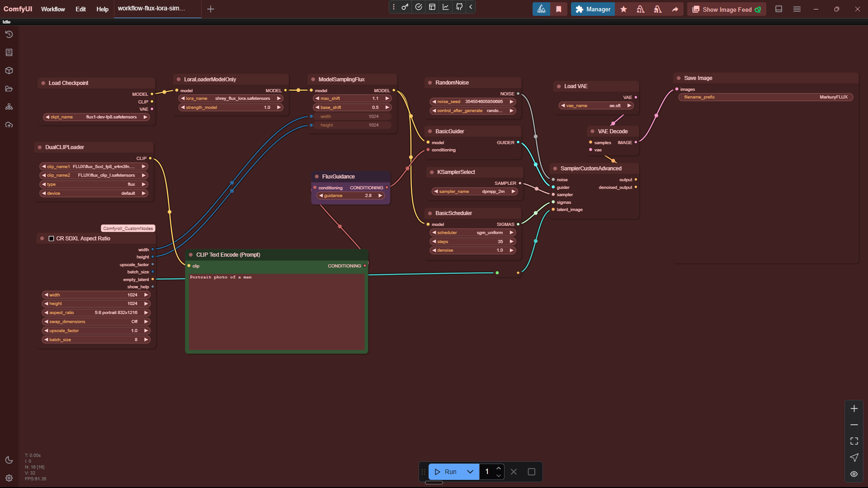The width and height of the screenshot is (868, 488).
Task: Open the workflows folder sidebar icon
Action: tap(9, 89)
